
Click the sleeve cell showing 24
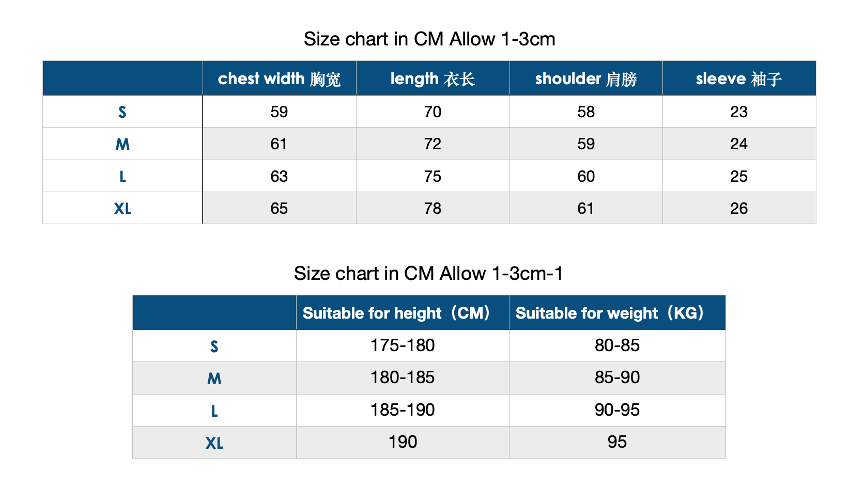click(x=739, y=144)
